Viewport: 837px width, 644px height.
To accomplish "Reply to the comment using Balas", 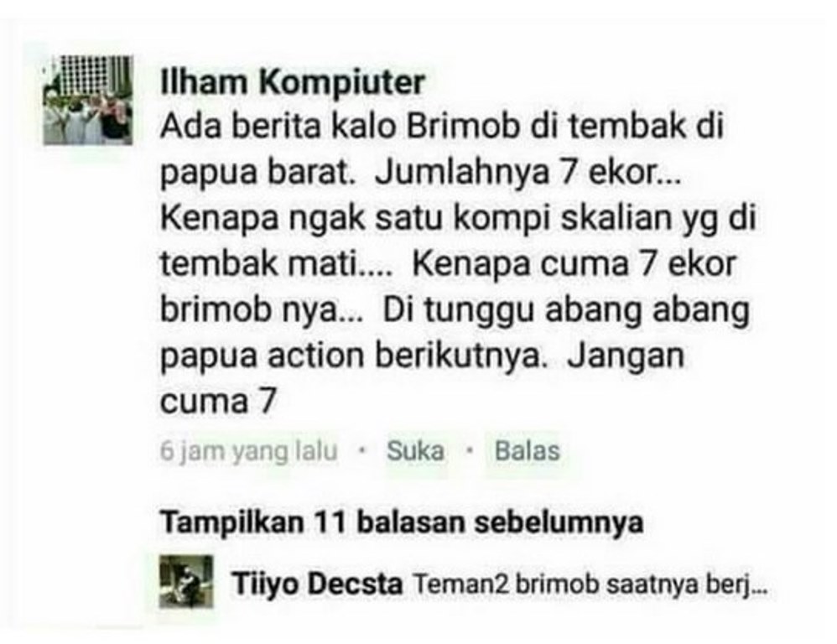I will pos(527,451).
